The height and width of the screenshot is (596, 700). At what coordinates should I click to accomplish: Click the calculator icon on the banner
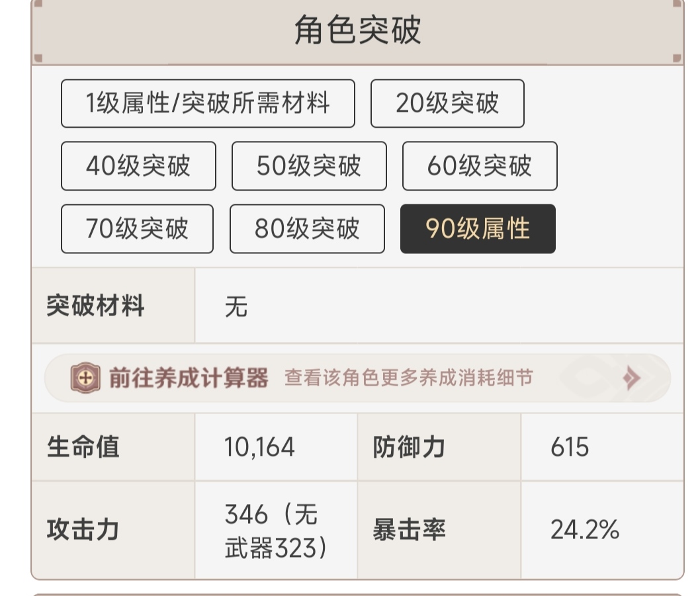86,378
